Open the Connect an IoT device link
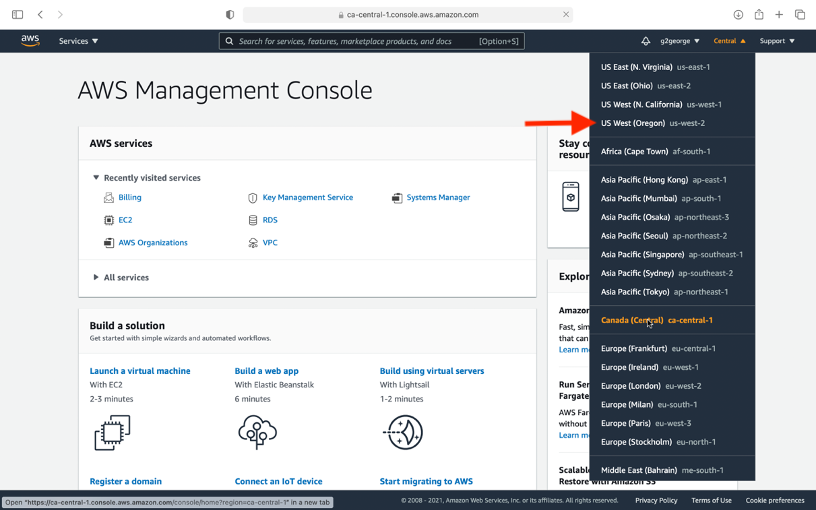The height and width of the screenshot is (510, 816). coord(278,481)
